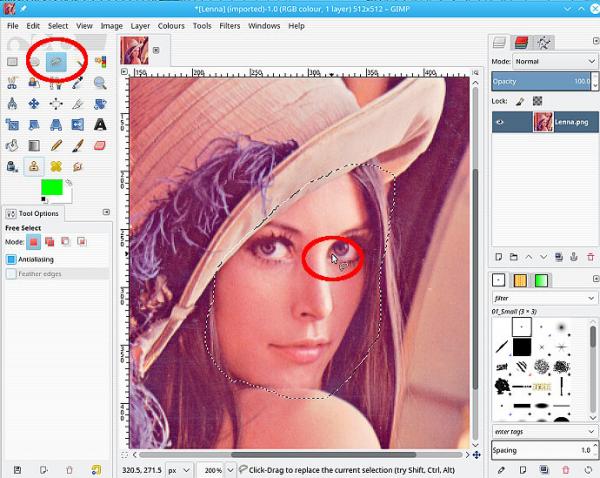Select the Foreground Select tool
Screen dimensions: 600x478
[34, 83]
